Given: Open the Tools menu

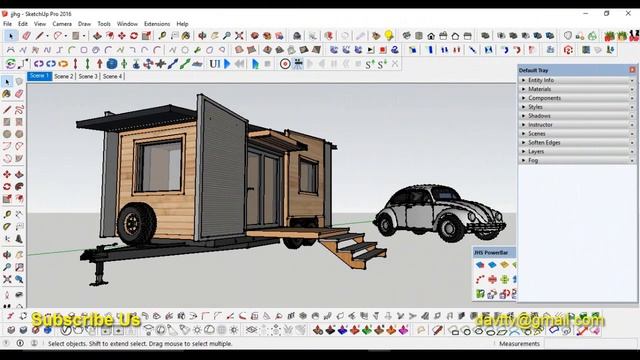Looking at the screenshot, I should tap(104, 24).
